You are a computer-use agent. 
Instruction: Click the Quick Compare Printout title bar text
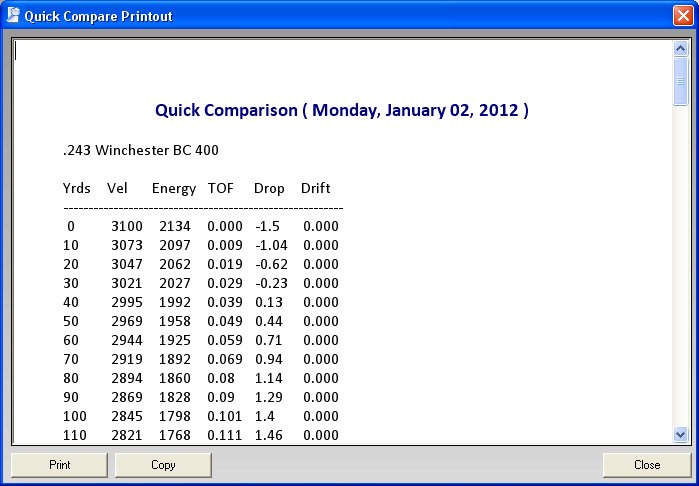click(x=98, y=16)
